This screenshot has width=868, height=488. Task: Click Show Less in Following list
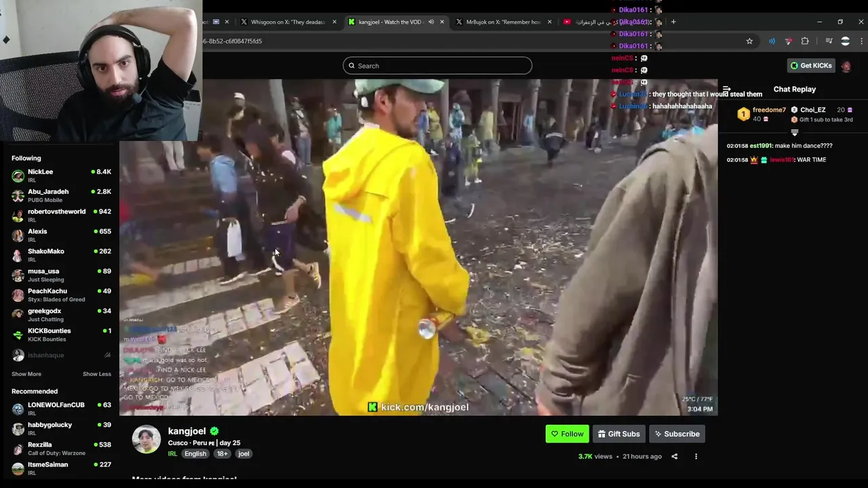click(97, 374)
